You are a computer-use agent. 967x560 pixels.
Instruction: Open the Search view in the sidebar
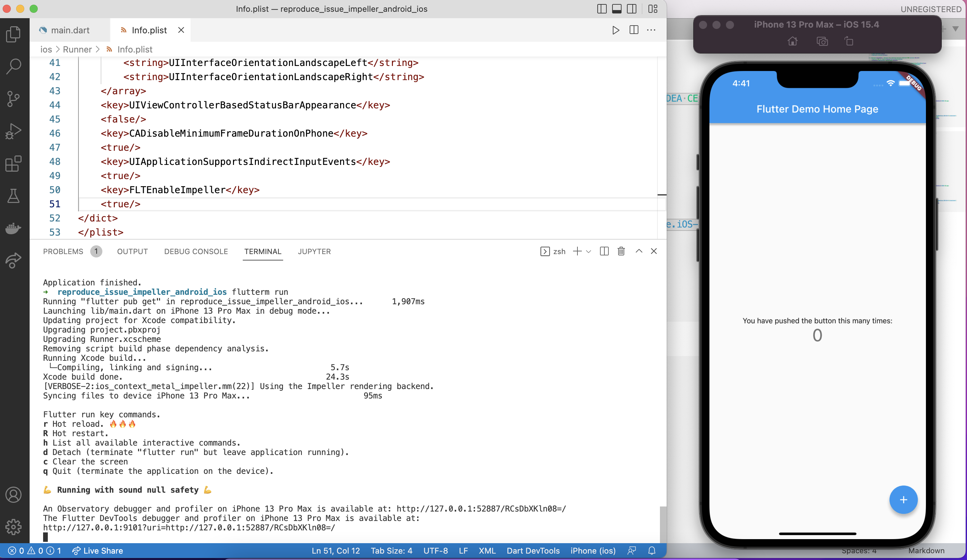click(14, 66)
